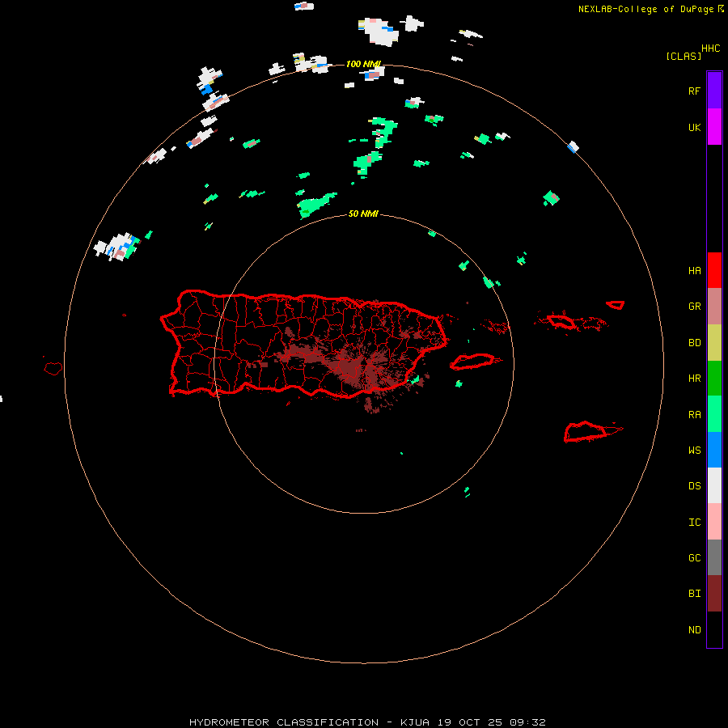This screenshot has height=728, width=728.
Task: Click the RA legend label
Action: (694, 415)
